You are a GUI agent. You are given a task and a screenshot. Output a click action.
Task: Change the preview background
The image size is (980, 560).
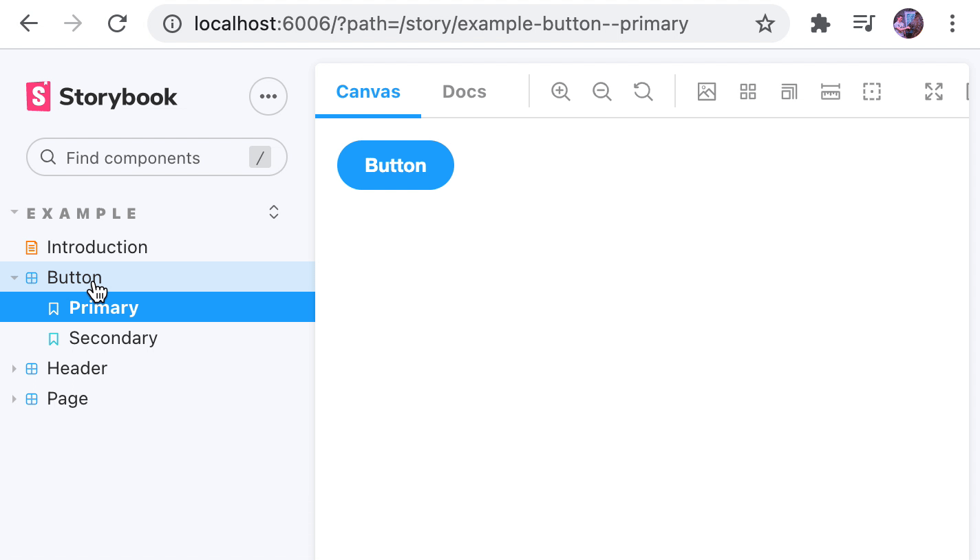tap(706, 91)
